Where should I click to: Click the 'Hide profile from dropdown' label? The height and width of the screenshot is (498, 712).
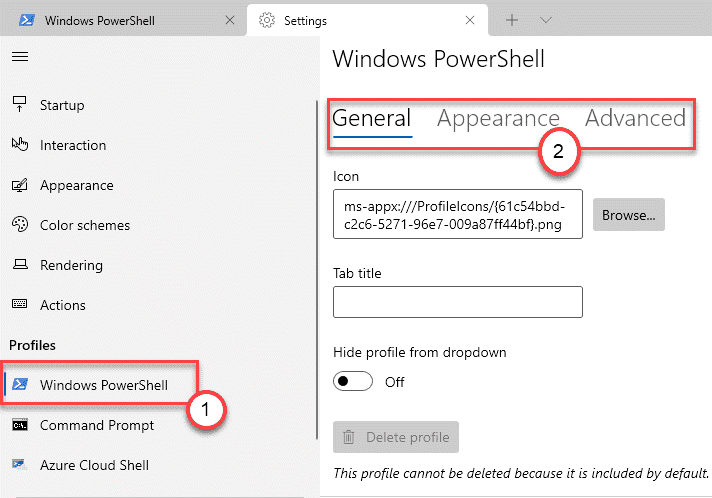(x=420, y=352)
